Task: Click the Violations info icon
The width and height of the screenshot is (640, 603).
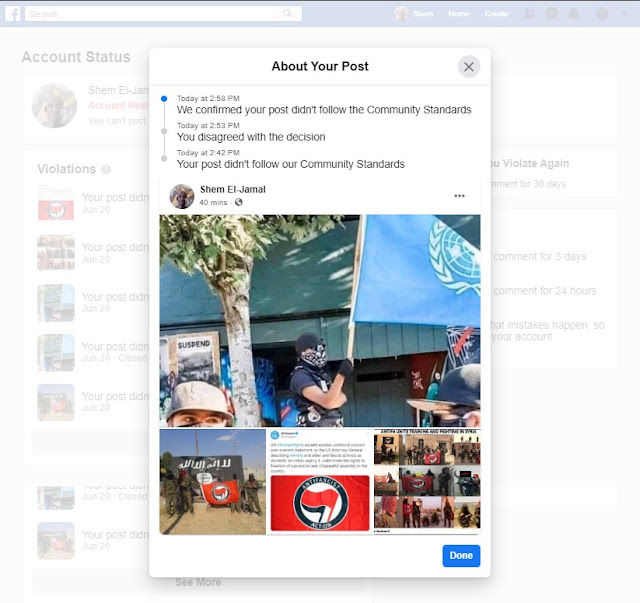Action: pos(106,169)
